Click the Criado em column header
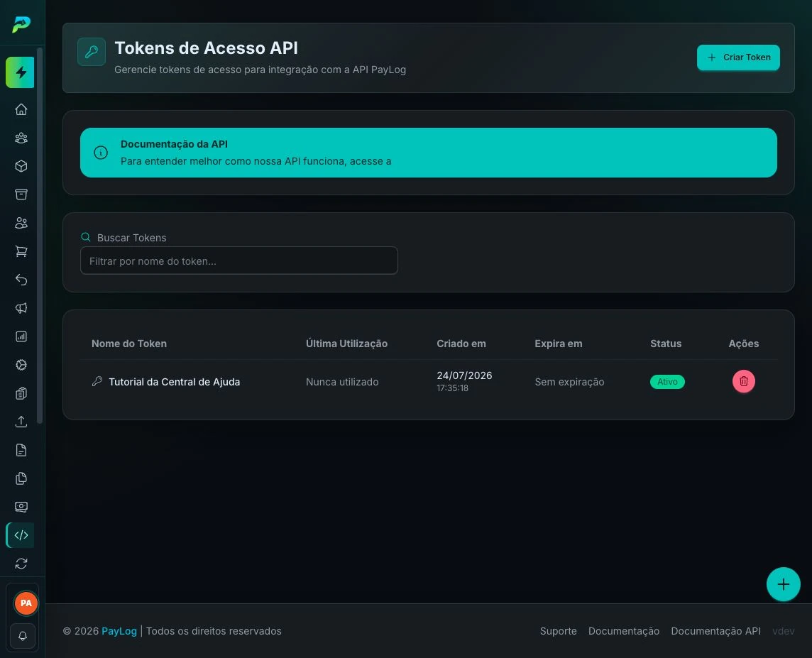The image size is (812, 658). [x=461, y=344]
